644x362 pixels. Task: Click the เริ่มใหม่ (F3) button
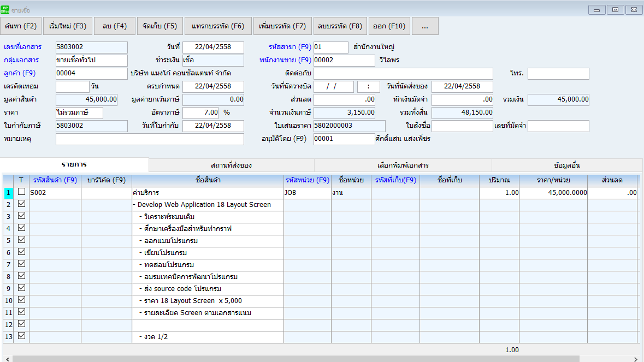68,26
